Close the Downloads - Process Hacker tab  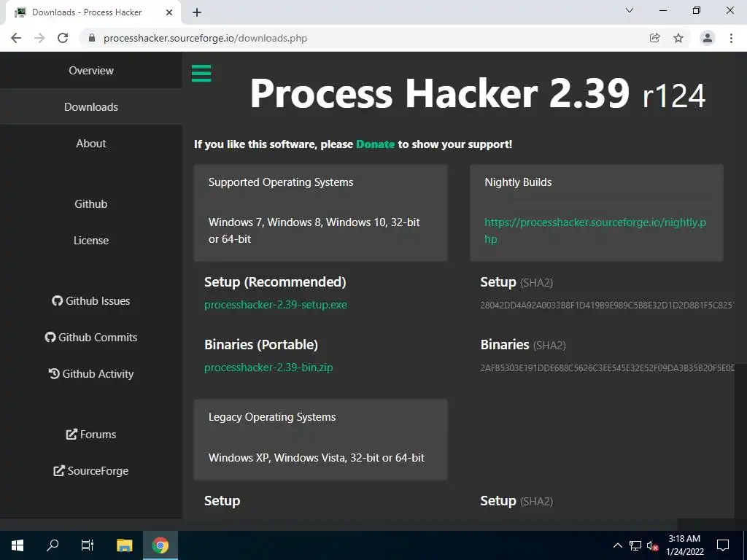pos(169,12)
